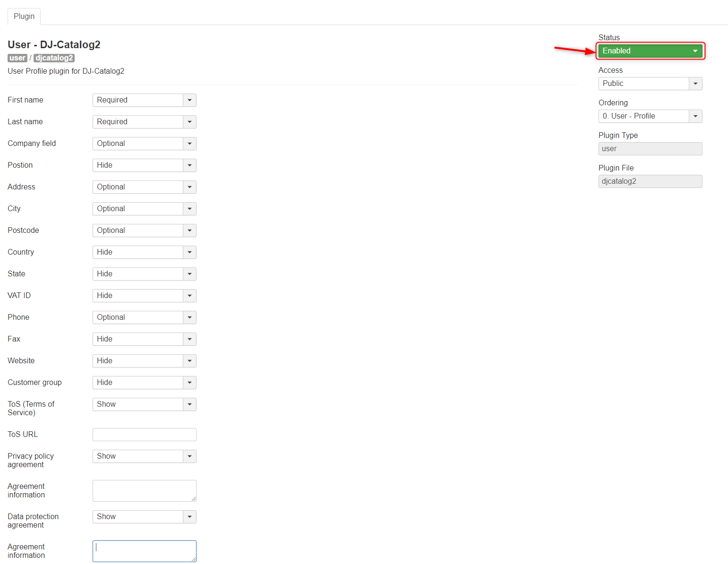Open the Access Public dropdown
Viewport: 728px width, 564px height.
click(650, 84)
